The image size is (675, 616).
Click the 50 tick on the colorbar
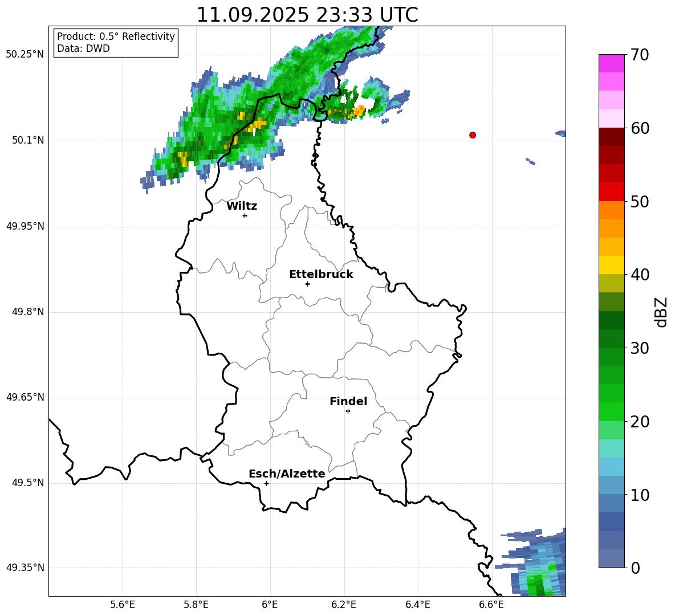coord(640,202)
